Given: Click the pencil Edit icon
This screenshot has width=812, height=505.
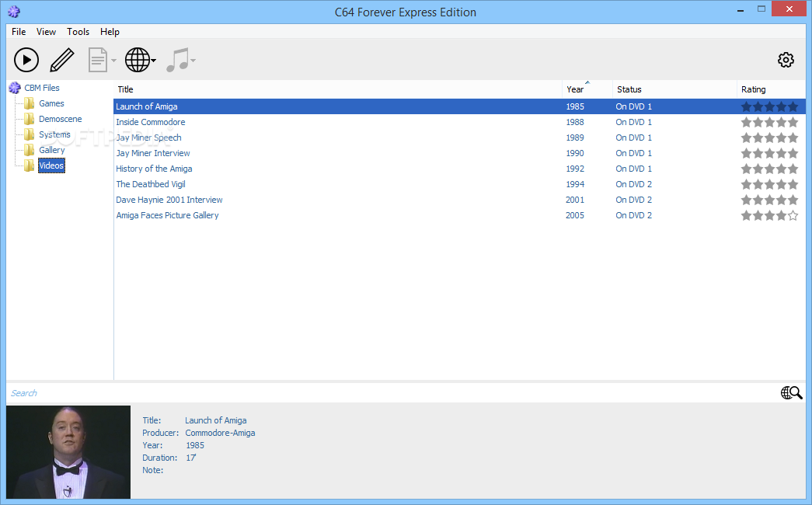Looking at the screenshot, I should 62,60.
